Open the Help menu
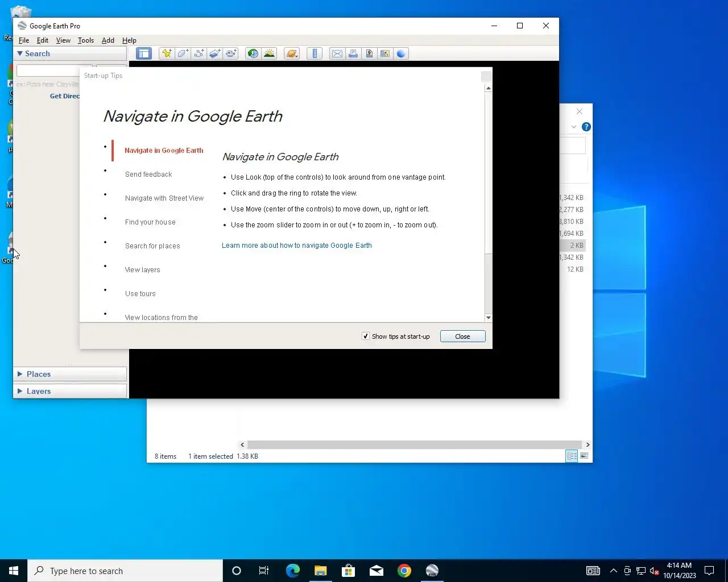The width and height of the screenshot is (728, 582). (129, 40)
